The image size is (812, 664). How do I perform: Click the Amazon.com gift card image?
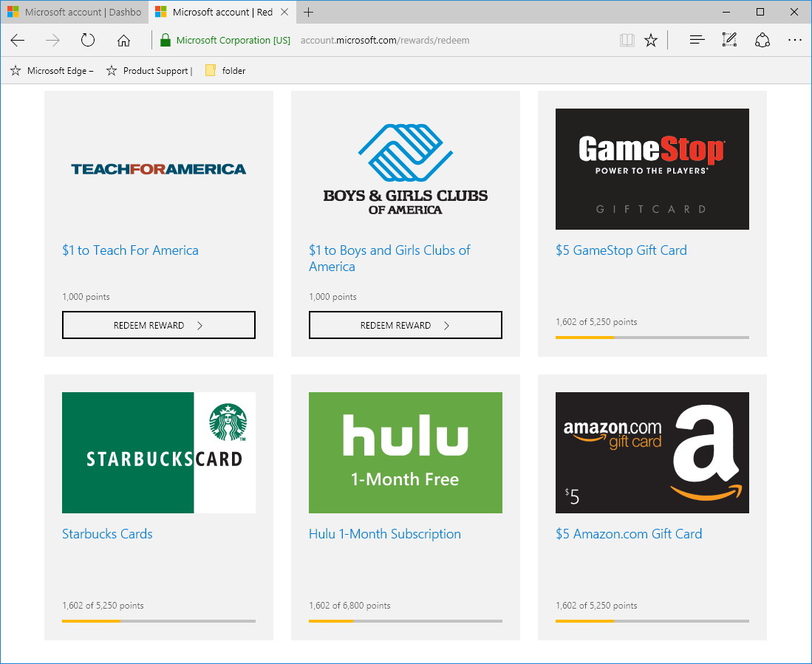coord(652,453)
